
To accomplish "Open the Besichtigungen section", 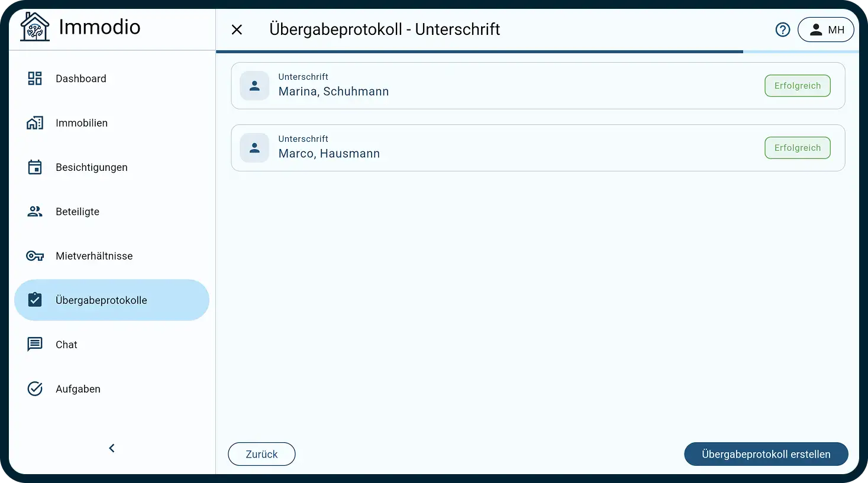I will [112, 167].
